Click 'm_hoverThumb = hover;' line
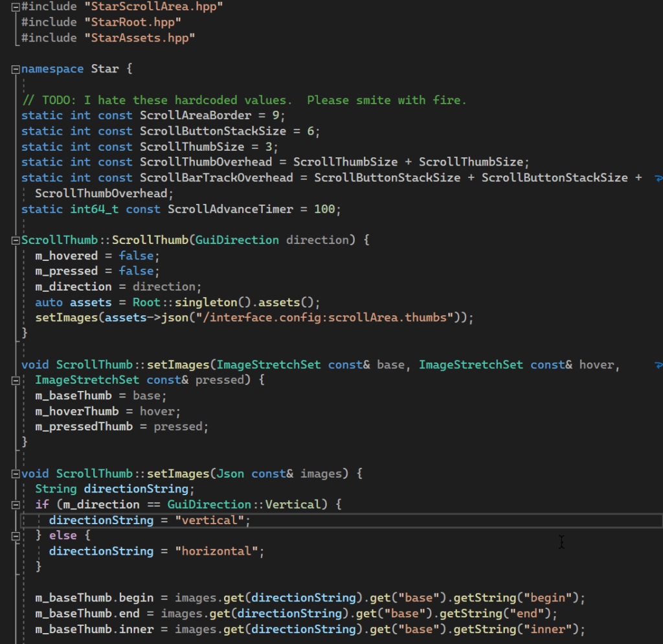Screen dimensions: 663x644 coord(108,411)
